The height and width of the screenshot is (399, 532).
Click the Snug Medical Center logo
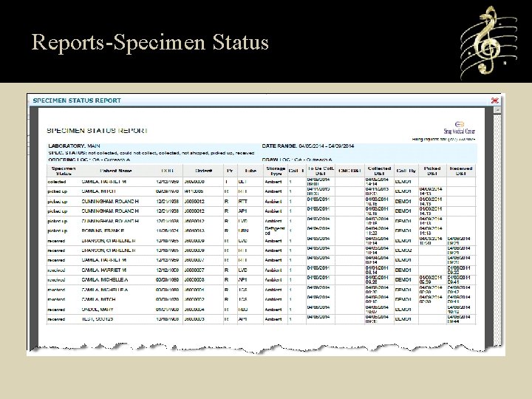460,128
